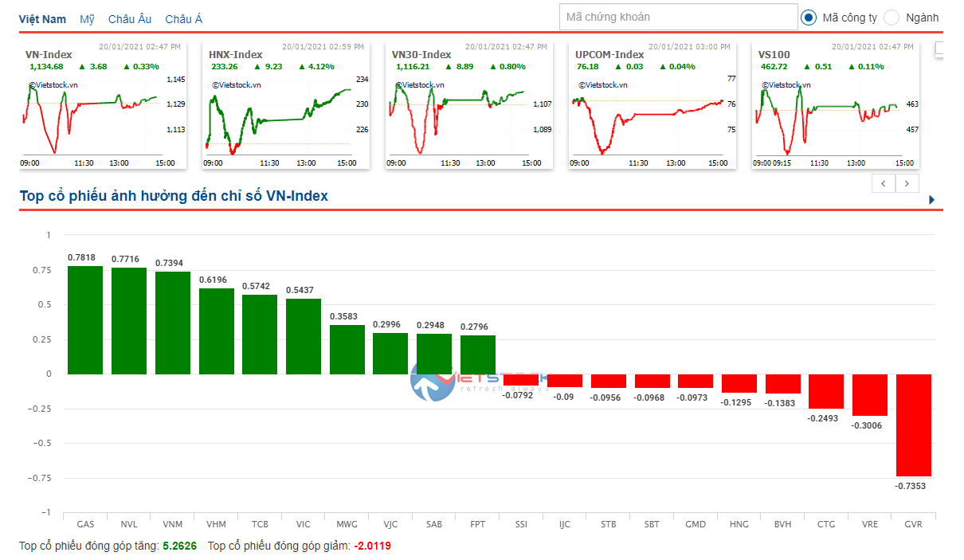Switch to the 'Châu Âu' market tab

click(x=130, y=19)
